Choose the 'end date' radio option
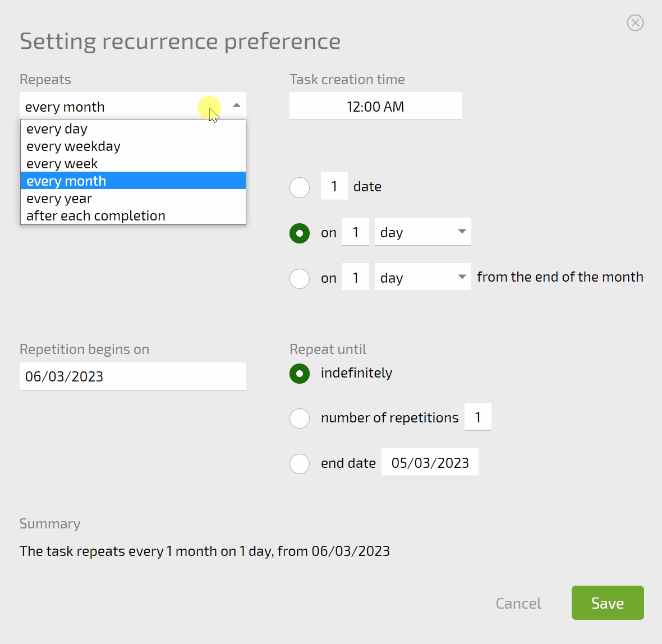This screenshot has width=662, height=644. point(300,463)
